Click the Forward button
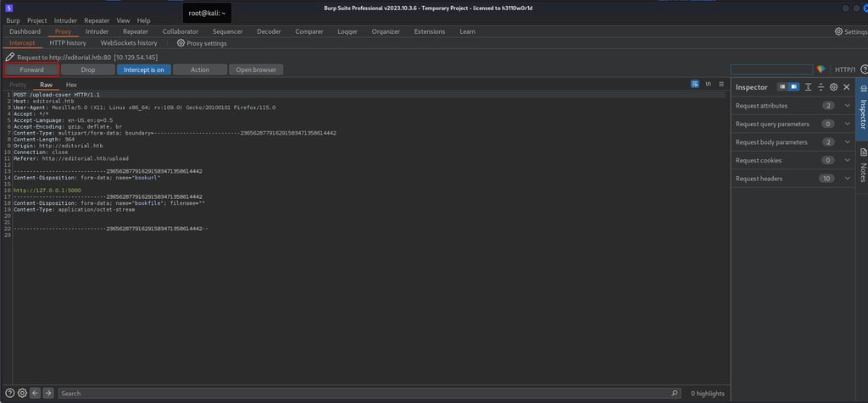Image resolution: width=868 pixels, height=403 pixels. point(31,69)
